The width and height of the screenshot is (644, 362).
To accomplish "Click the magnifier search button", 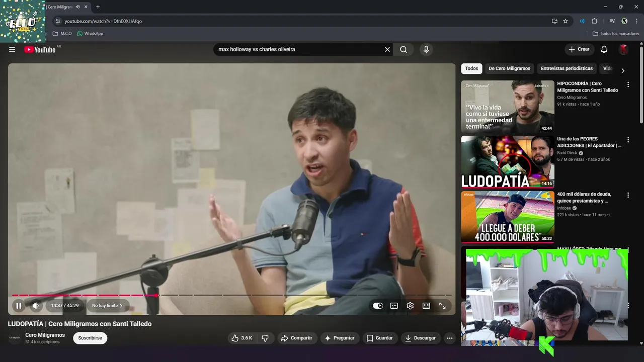I will click(404, 49).
